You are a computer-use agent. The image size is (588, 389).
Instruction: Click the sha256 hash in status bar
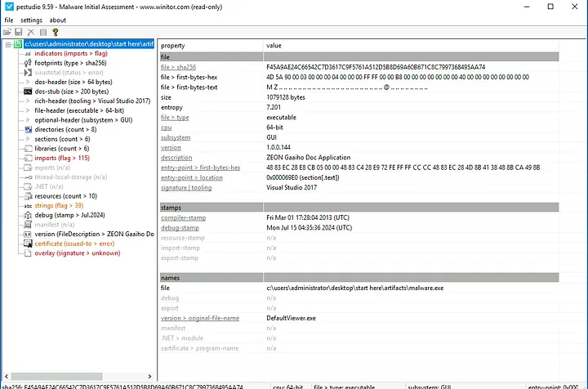click(x=133, y=386)
